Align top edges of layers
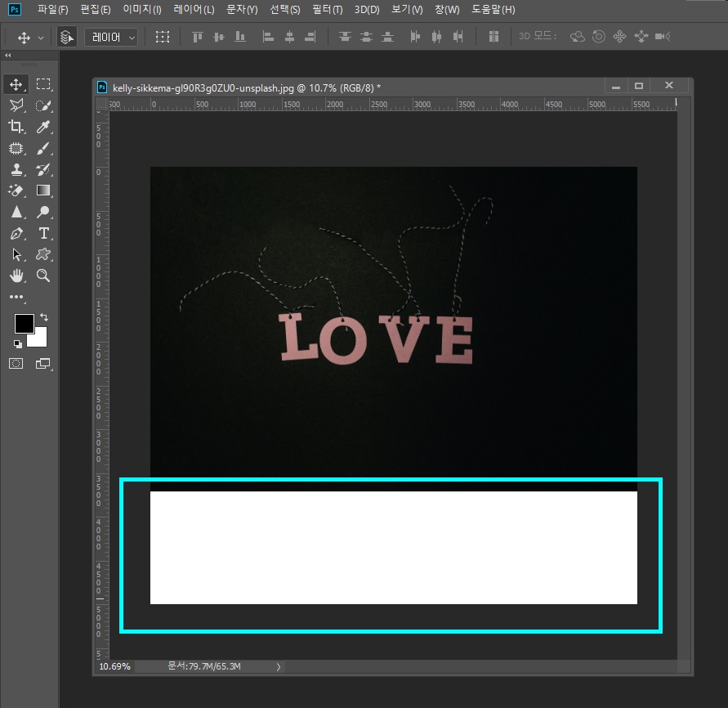Image resolution: width=728 pixels, height=708 pixels. (198, 37)
